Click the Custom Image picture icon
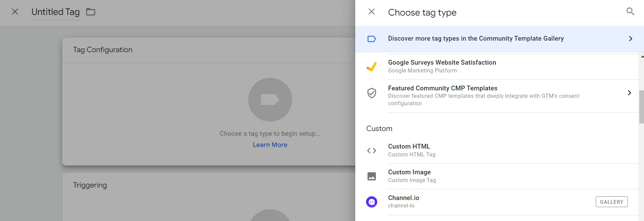Viewport: 644px width, 221px height. 371,176
